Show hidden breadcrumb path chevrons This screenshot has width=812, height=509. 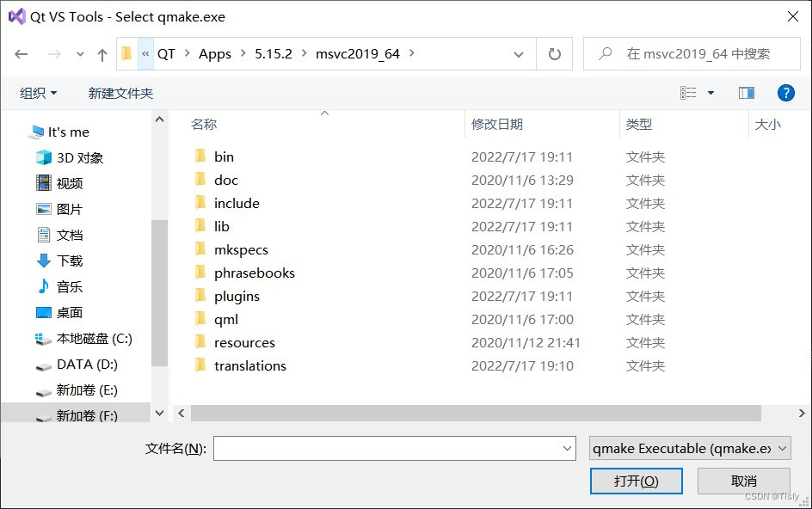(x=145, y=54)
